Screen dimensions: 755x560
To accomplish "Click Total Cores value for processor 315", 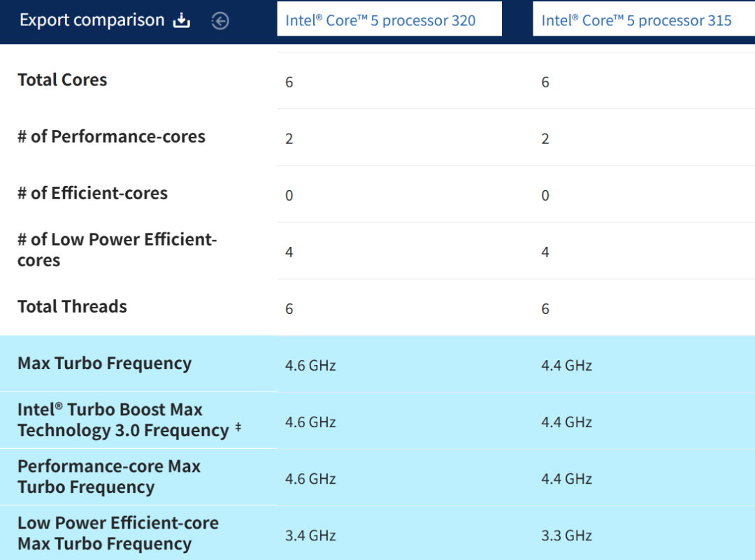I will coord(545,82).
